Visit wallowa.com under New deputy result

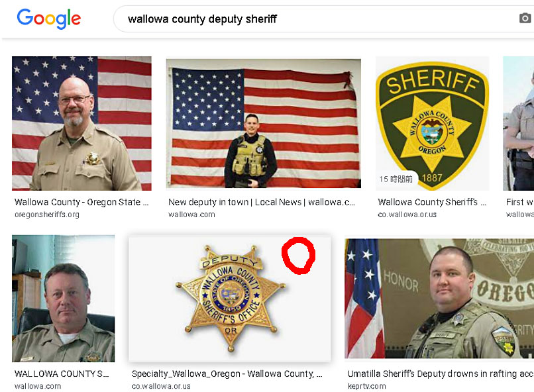pos(191,215)
